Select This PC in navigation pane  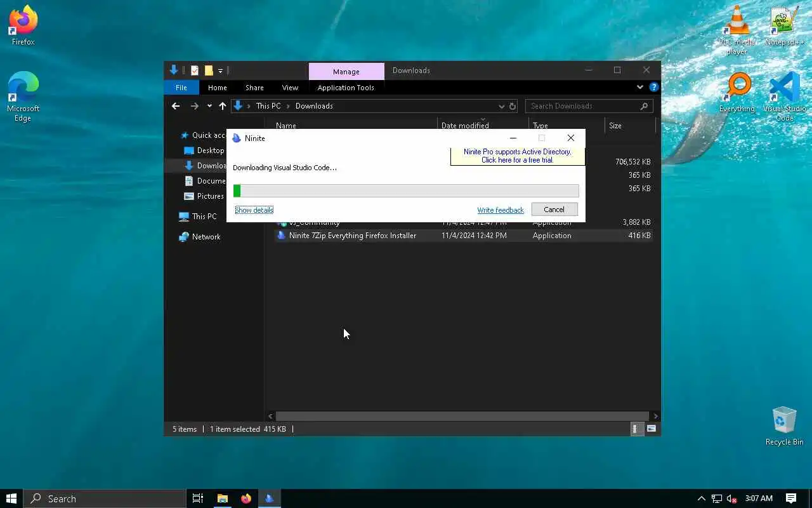coord(198,217)
